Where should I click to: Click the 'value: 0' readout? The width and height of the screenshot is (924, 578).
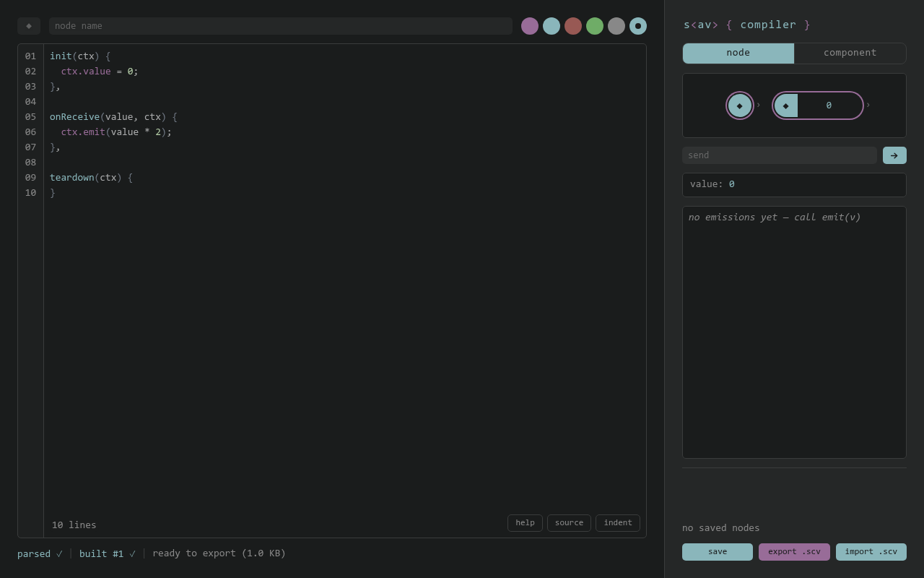tap(794, 185)
